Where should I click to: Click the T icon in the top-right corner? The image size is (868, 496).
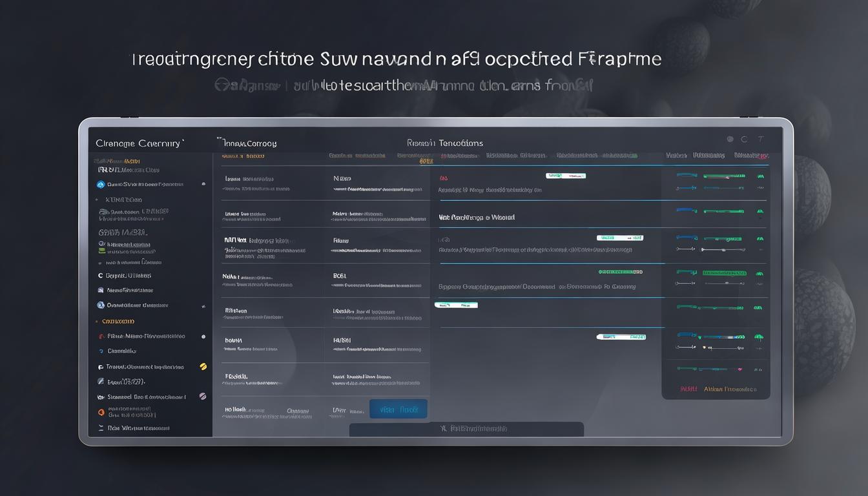click(x=761, y=139)
